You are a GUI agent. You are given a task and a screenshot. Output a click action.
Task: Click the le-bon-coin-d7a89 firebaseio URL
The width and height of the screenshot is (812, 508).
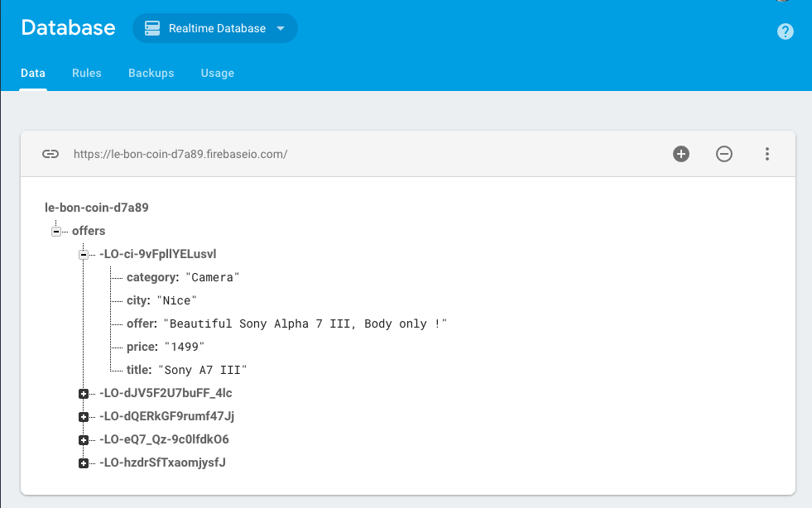tap(180, 155)
